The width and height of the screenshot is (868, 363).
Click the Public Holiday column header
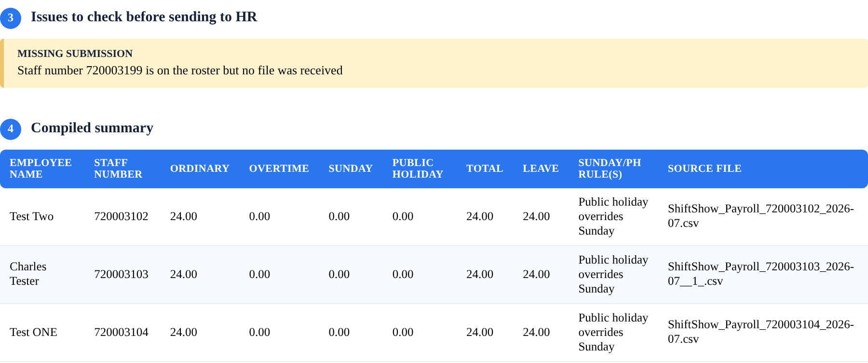tap(418, 168)
